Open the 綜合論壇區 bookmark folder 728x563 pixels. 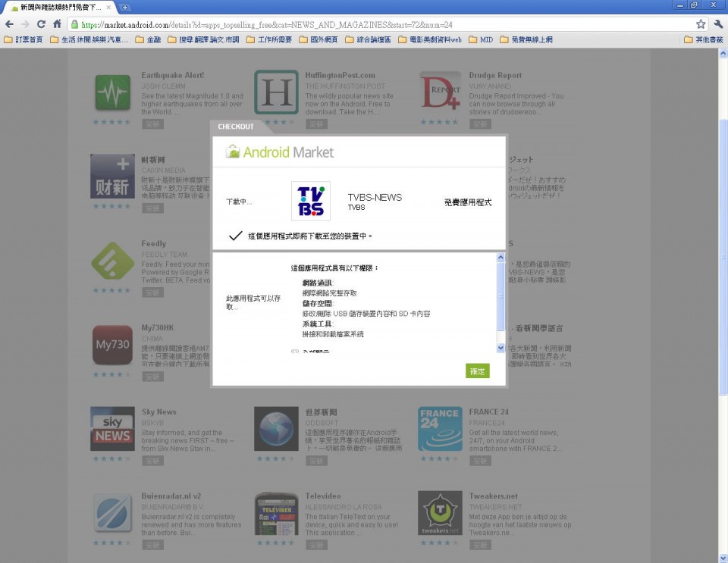[369, 39]
